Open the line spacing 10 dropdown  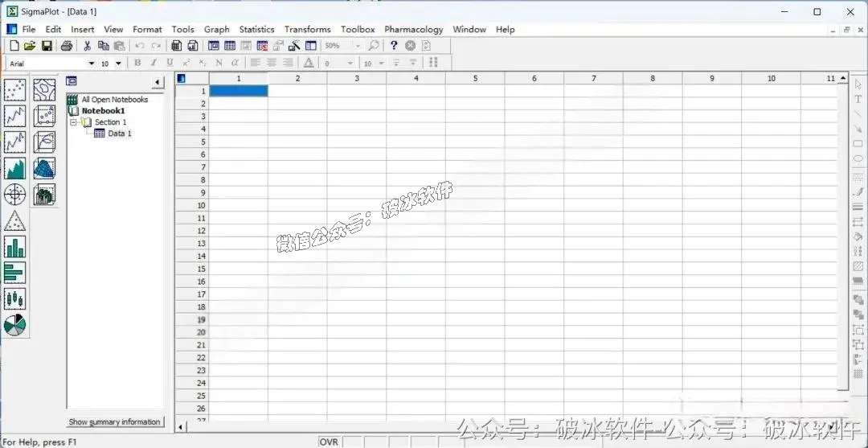pyautogui.click(x=381, y=64)
